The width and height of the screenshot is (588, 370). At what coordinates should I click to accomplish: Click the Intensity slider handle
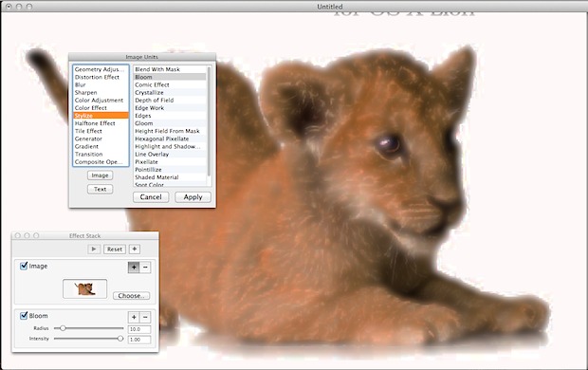point(120,339)
